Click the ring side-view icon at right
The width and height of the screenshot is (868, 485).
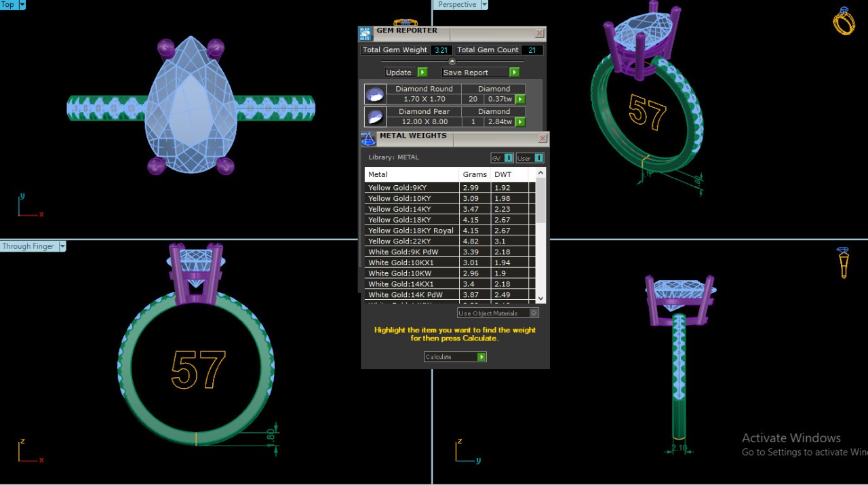(843, 263)
